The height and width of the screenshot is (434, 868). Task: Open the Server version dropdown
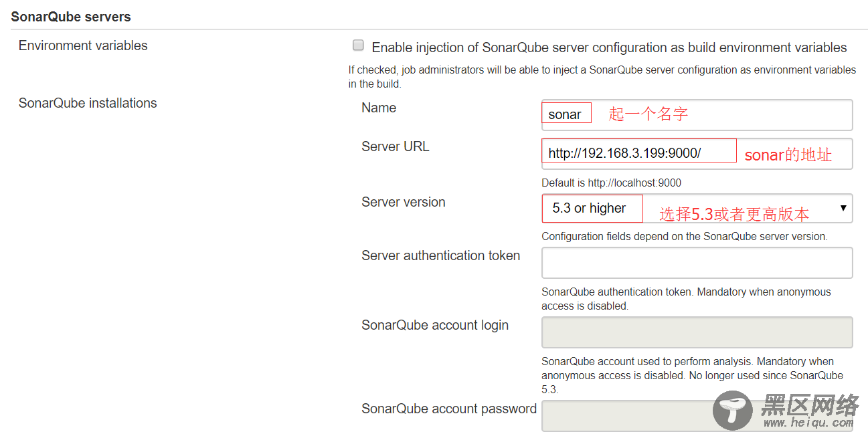(697, 209)
